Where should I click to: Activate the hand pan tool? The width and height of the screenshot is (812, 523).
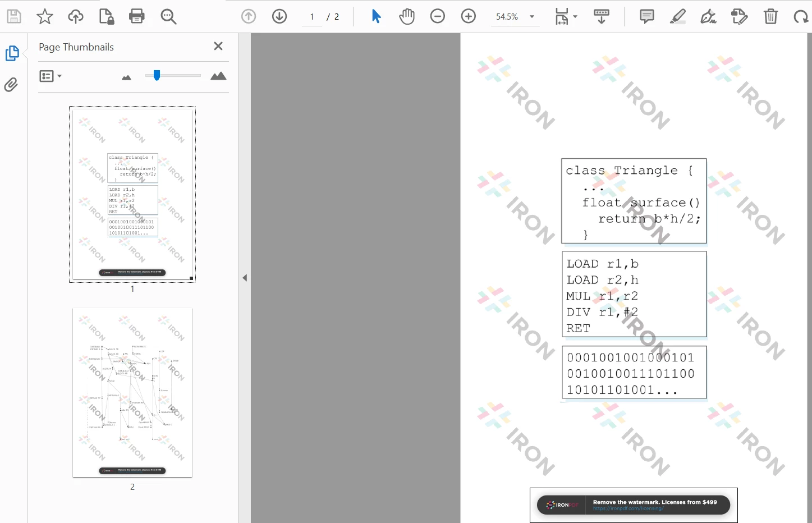(x=407, y=16)
